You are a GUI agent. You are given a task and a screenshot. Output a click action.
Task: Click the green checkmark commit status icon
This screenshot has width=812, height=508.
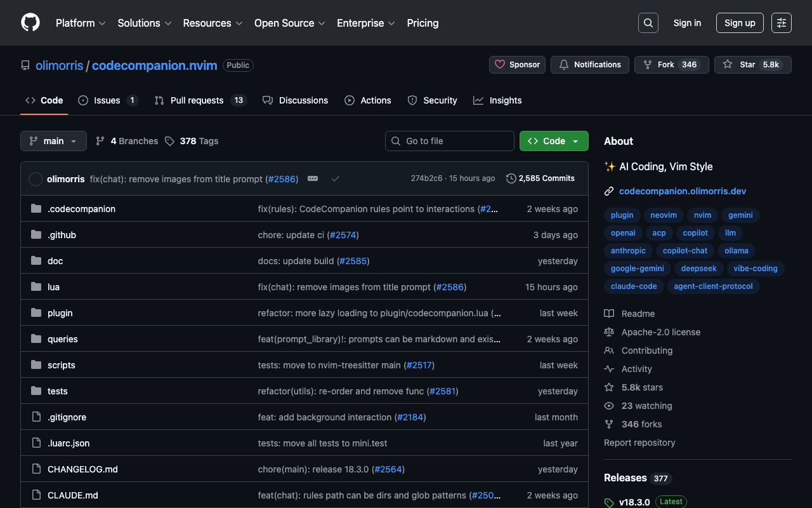[x=336, y=179]
